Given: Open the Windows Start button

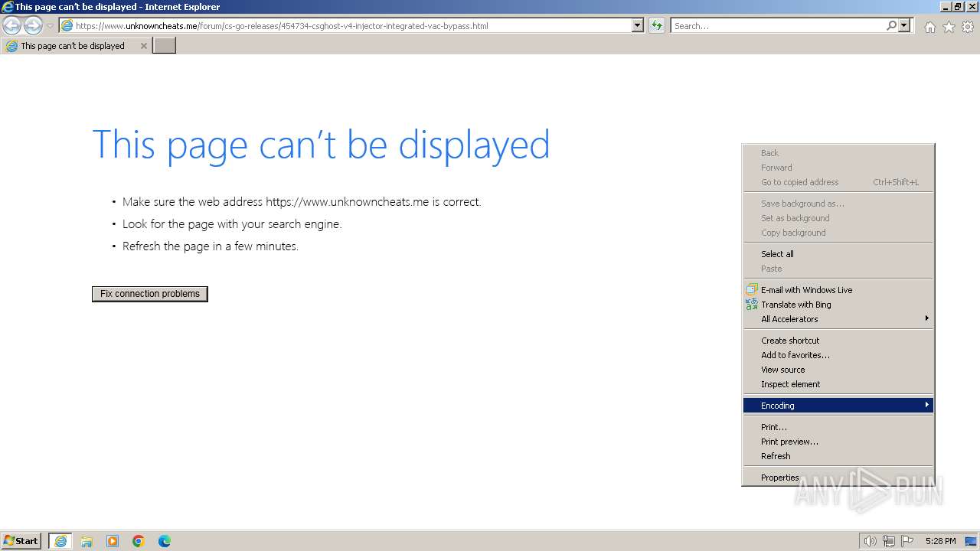Looking at the screenshot, I should [21, 541].
